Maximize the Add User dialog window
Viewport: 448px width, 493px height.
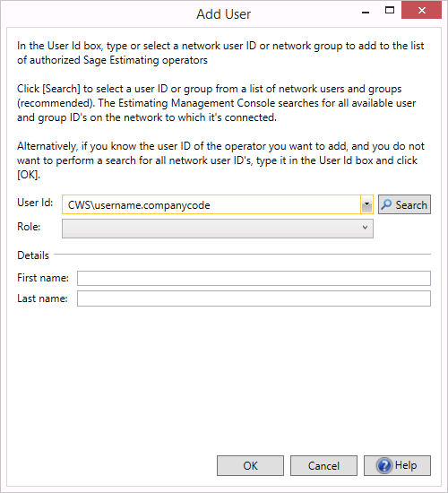pos(390,11)
